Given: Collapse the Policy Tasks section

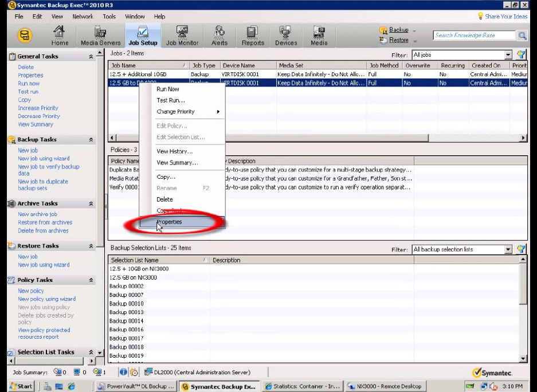Looking at the screenshot, I should tap(91, 280).
